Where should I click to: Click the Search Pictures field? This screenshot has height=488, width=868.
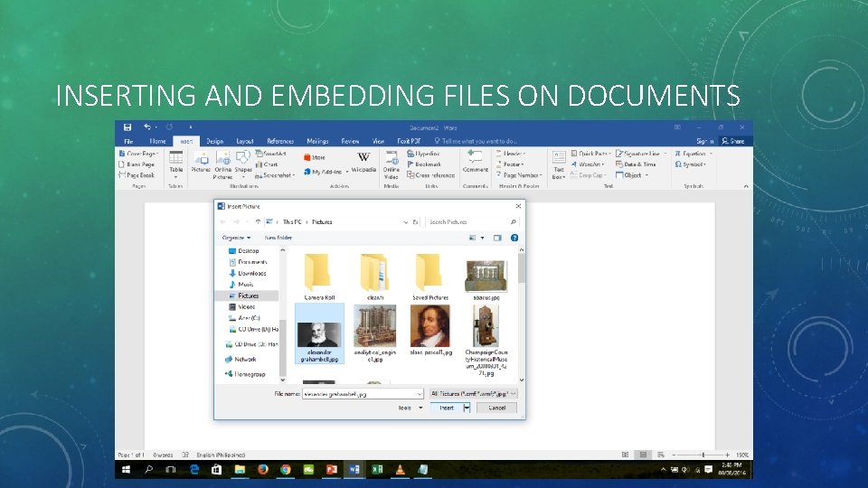tap(472, 222)
